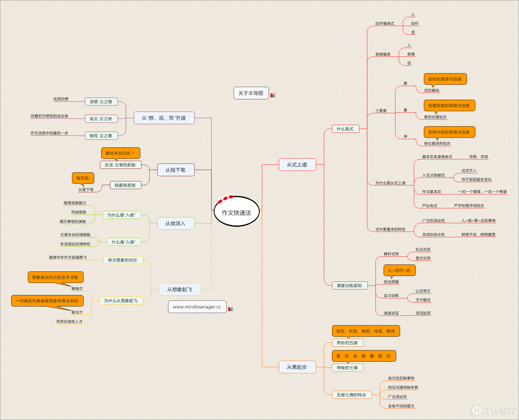This screenshot has height=420, width=519.
Task: Click the hyperlink icon beside 关于本导图
Action: click(273, 95)
